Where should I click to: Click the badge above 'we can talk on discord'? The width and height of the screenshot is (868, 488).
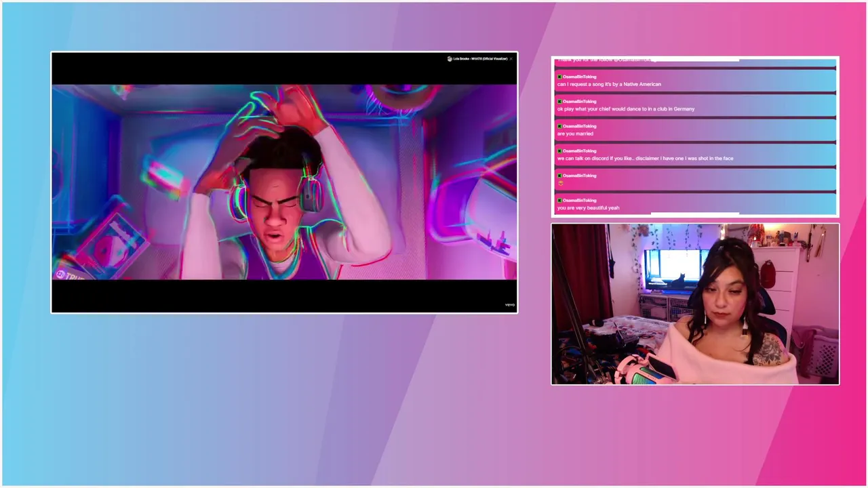click(x=559, y=151)
